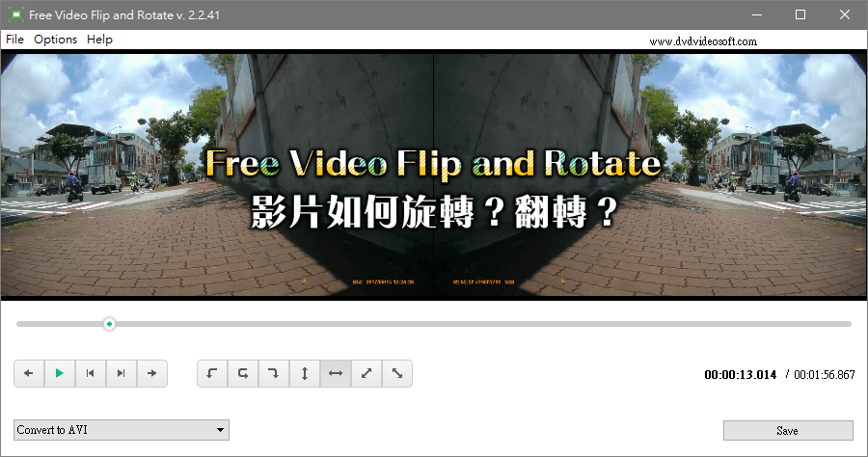Rotate video 90 degrees clockwise

pos(274,373)
